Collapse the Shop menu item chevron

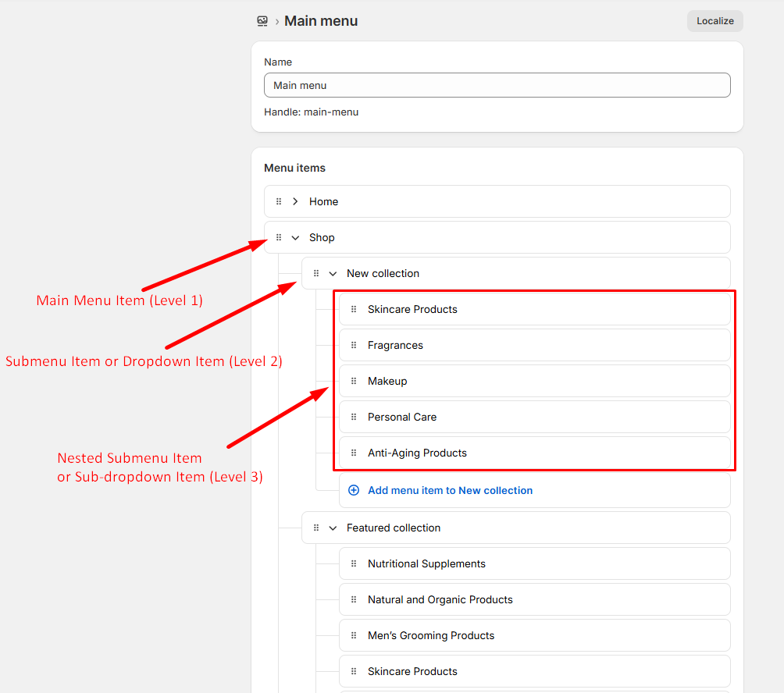point(295,237)
